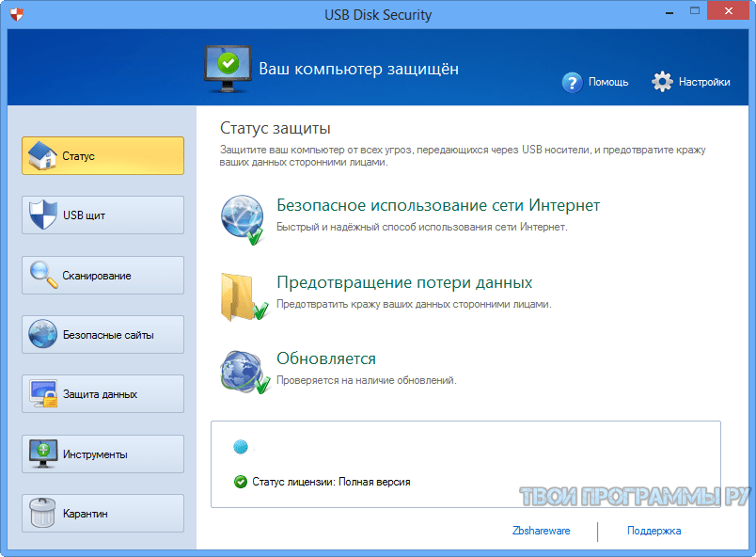Click the USB Disk Security shield title icon

tap(17, 14)
